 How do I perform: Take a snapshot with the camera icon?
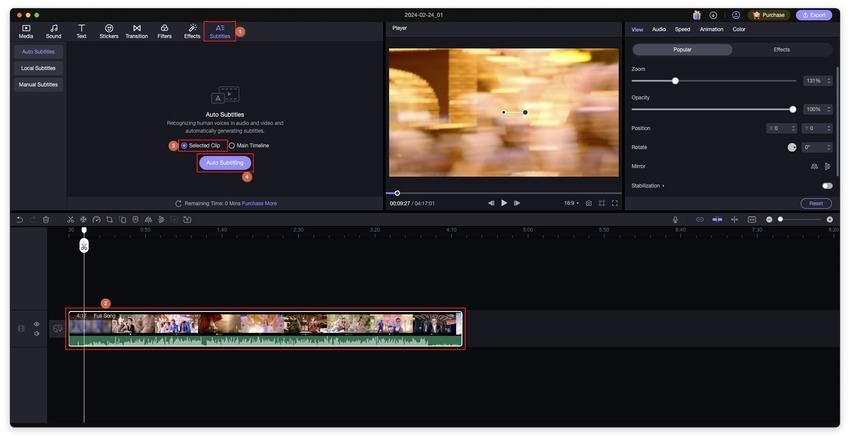(x=588, y=203)
